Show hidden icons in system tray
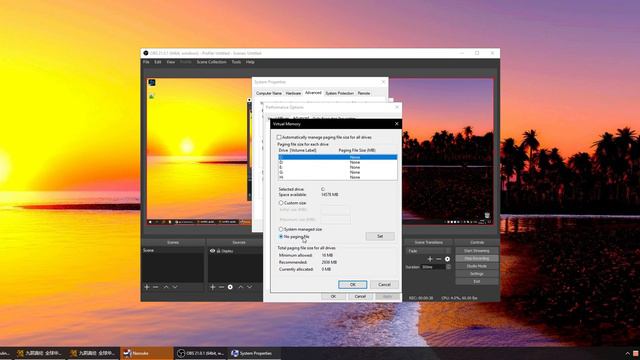The image size is (640, 360). [627, 353]
